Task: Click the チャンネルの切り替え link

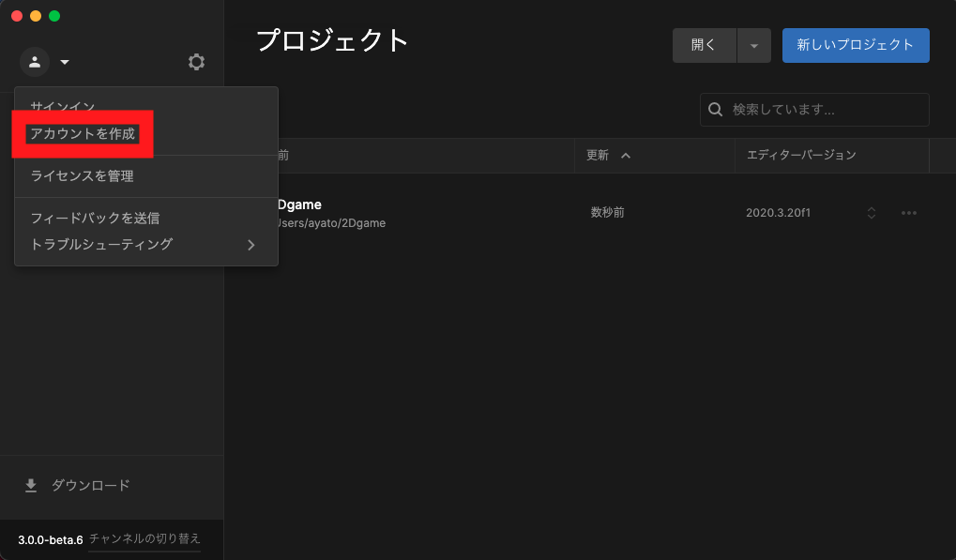Action: click(x=143, y=538)
